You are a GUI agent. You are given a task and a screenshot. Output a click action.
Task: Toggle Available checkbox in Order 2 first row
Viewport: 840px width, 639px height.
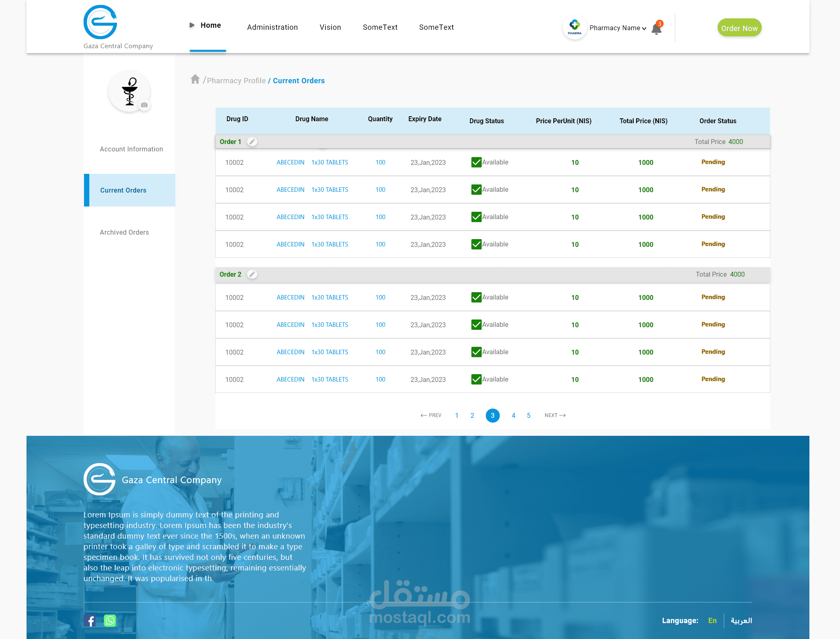[x=476, y=297]
